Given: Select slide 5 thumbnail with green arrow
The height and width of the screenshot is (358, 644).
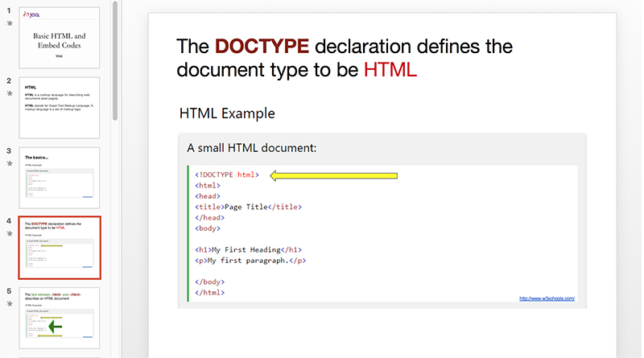Looking at the screenshot, I should pos(59,318).
